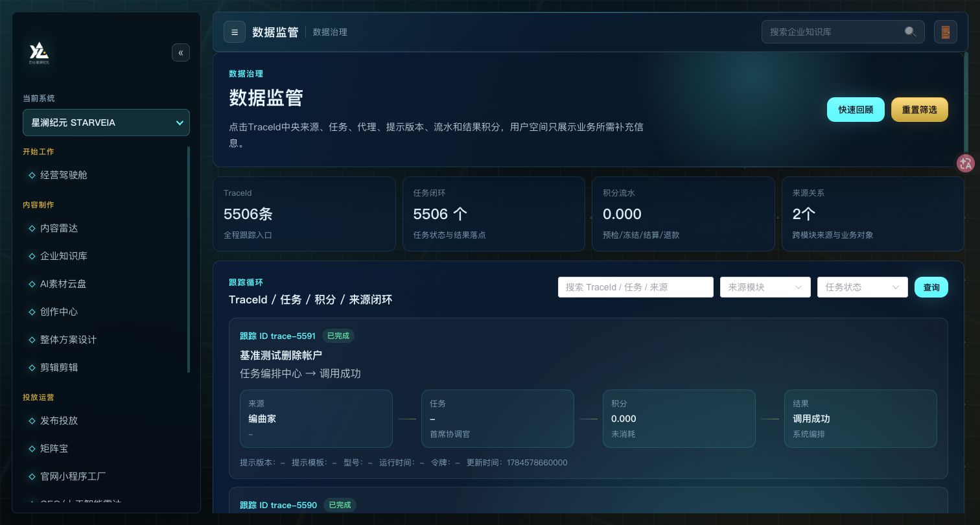Click the diamond icon beside 官网小程序工厂
The height and width of the screenshot is (525, 980).
click(x=32, y=476)
